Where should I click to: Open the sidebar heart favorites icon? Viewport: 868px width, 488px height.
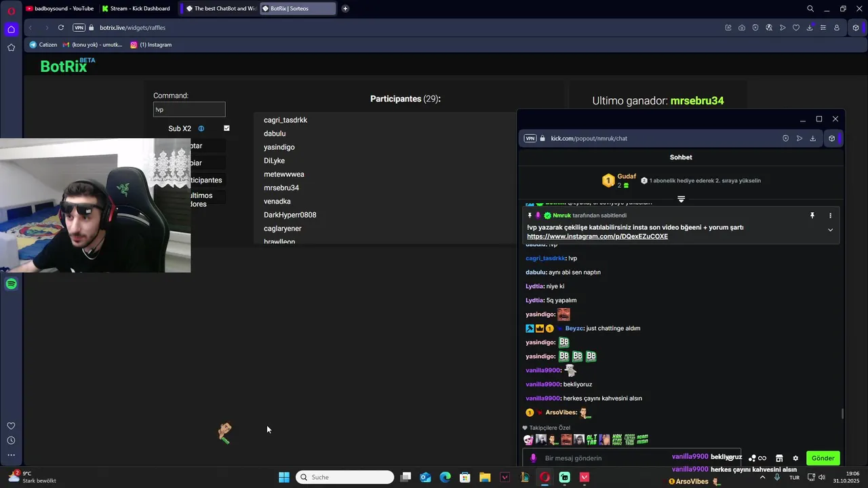tap(11, 426)
